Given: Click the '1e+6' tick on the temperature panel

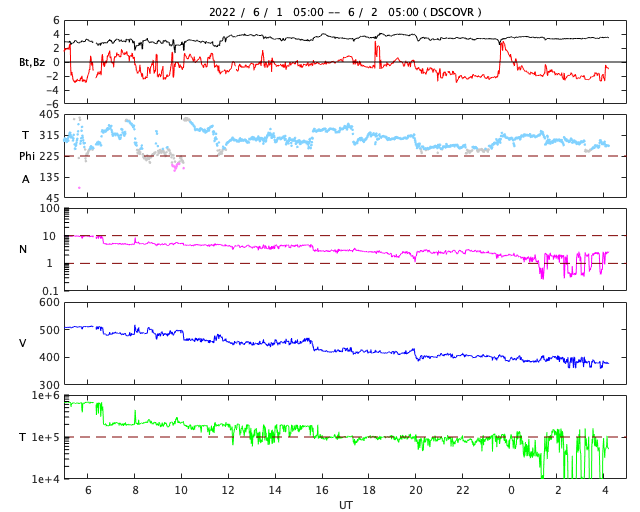Looking at the screenshot, I should click(x=46, y=395).
